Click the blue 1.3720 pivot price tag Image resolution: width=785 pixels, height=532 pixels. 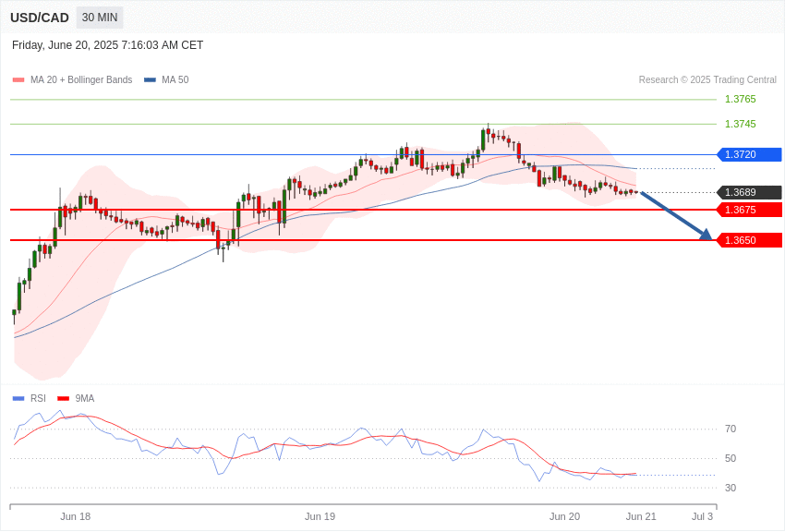[x=749, y=154]
